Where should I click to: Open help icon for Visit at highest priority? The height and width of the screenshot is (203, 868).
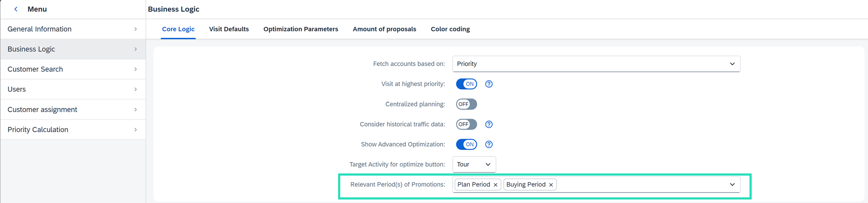(x=489, y=84)
